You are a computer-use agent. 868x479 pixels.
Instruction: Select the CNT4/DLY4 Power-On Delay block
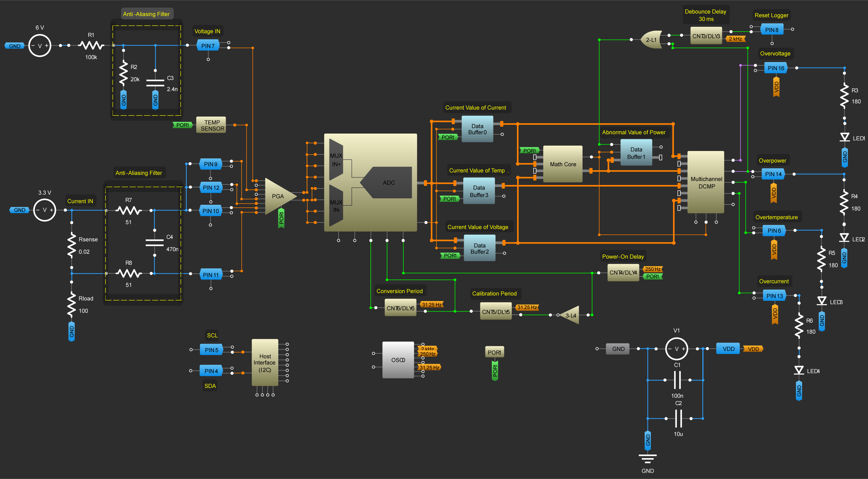point(623,272)
